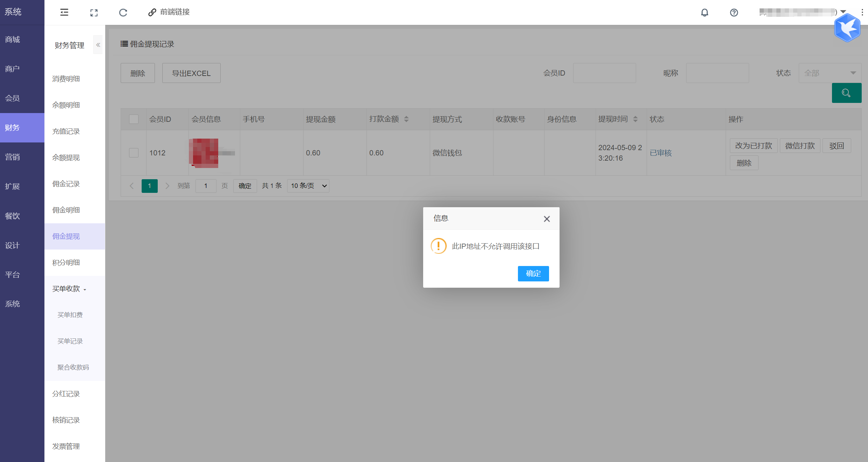Click the blue 确定 dialog button
The width and height of the screenshot is (868, 462).
tap(533, 273)
